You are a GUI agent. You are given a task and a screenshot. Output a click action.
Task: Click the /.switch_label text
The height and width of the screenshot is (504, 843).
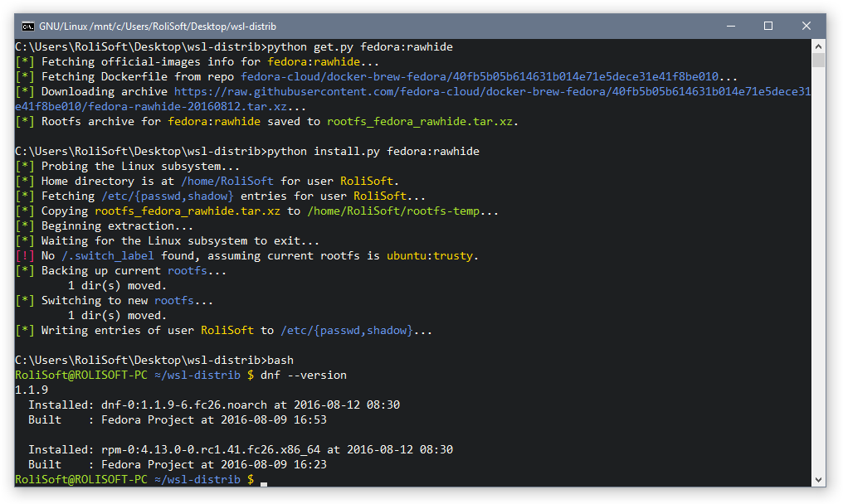(108, 256)
